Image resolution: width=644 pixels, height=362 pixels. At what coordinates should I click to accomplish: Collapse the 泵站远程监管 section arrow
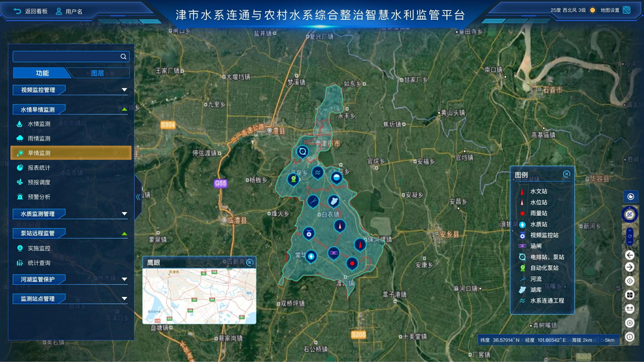point(124,234)
